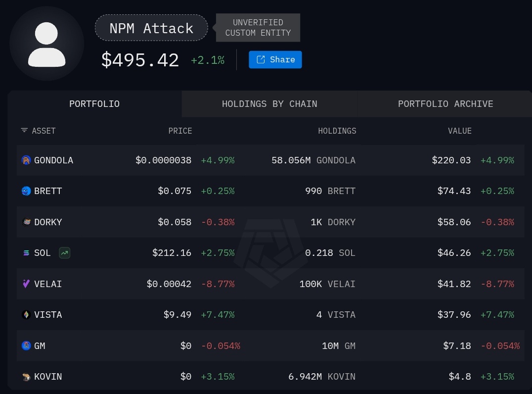Click the KOVIN token icon
The image size is (532, 394).
26,377
